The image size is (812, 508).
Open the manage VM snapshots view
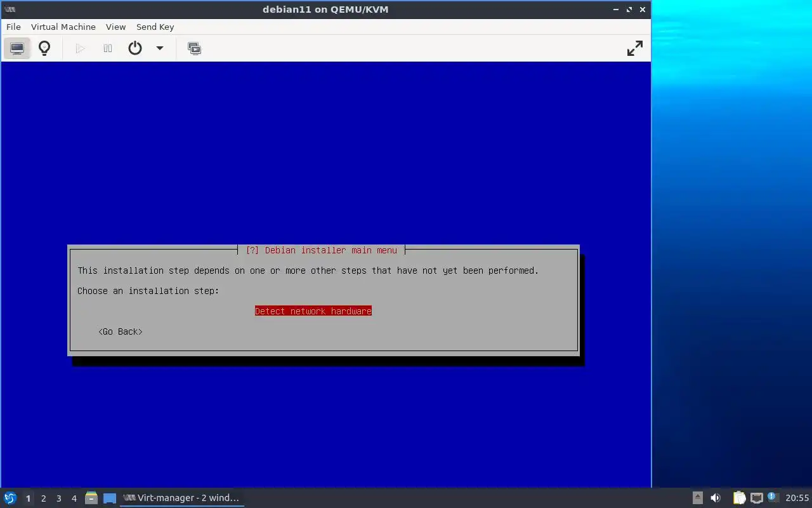(194, 48)
